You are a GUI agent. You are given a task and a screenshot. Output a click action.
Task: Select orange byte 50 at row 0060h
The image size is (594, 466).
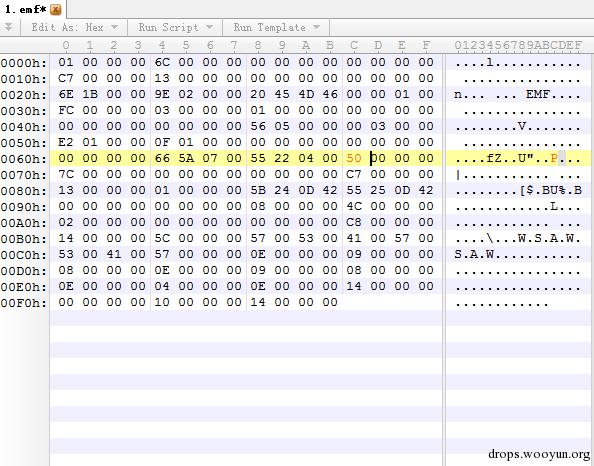354,158
